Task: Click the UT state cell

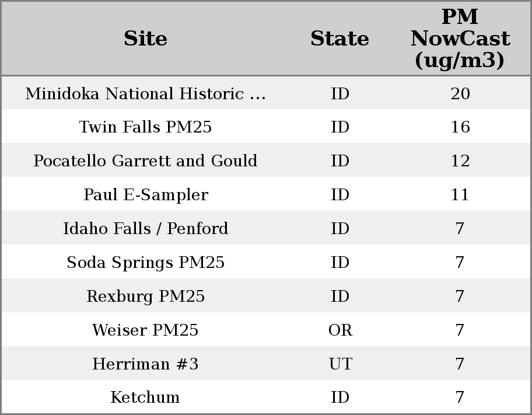Action: [340, 364]
